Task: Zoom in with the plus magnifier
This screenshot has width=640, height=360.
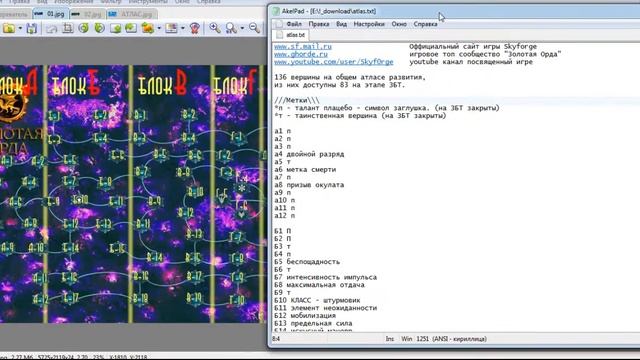Action: pos(215,28)
